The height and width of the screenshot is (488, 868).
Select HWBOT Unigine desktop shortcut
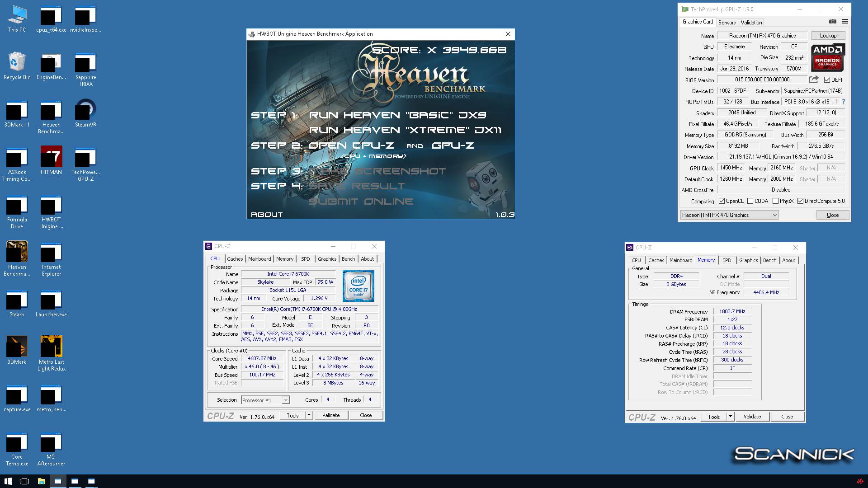[51, 212]
